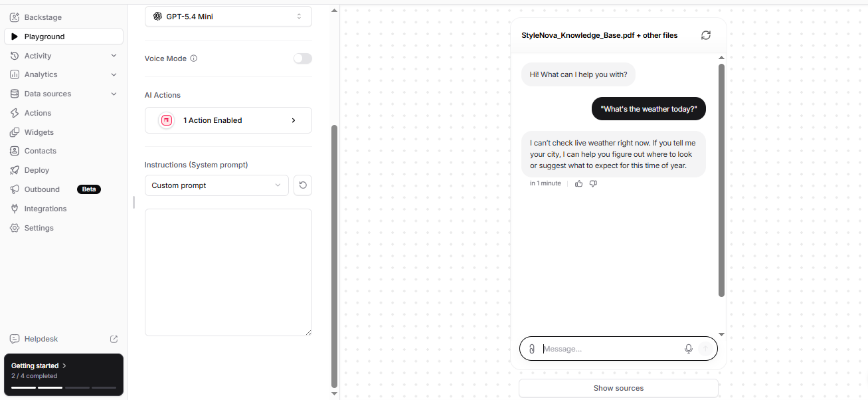Click the chat window scrollbar

click(722, 179)
